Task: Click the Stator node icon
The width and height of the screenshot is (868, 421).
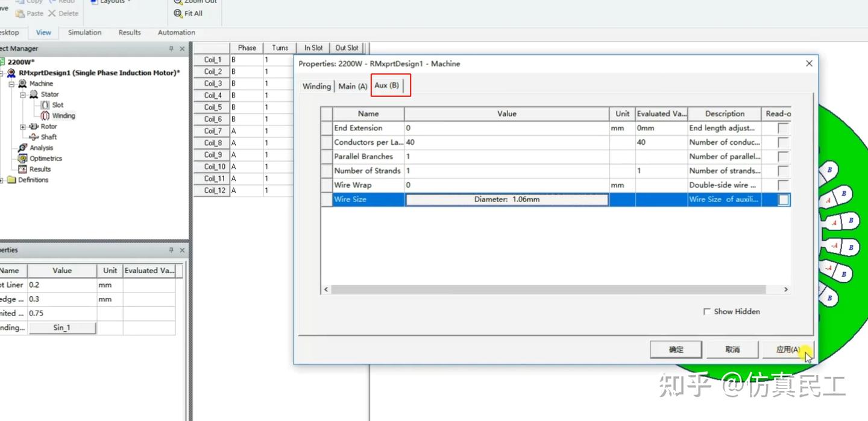Action: (33, 94)
